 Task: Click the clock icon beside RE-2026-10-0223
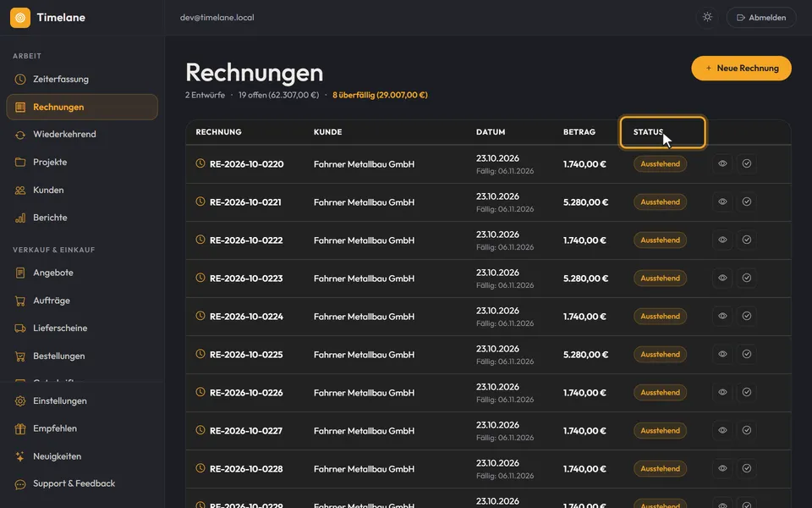[200, 278]
